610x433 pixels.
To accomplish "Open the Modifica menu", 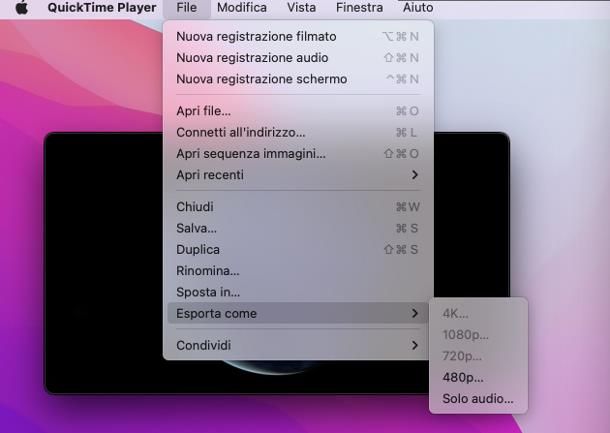I will (242, 7).
